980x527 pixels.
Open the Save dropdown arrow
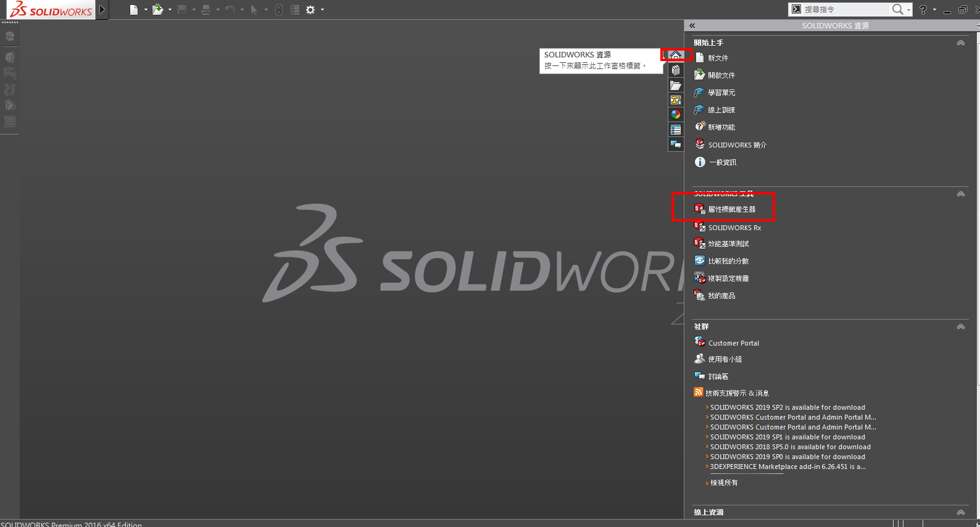coord(194,9)
